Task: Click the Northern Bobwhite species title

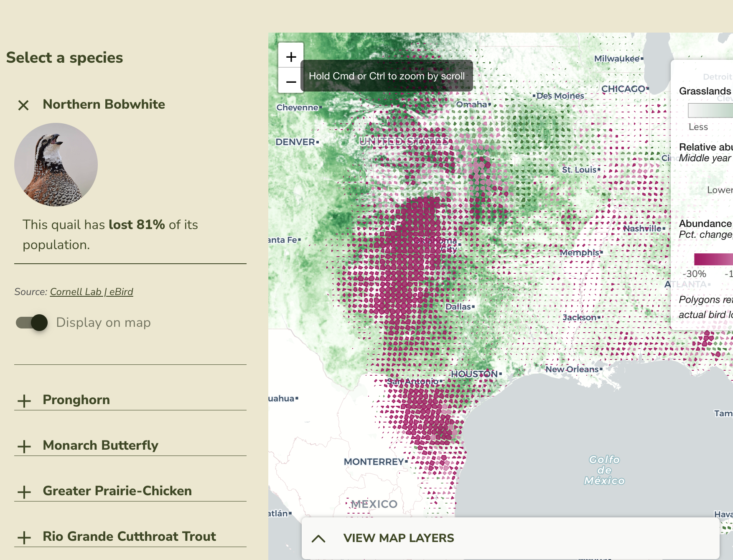Action: [x=104, y=104]
